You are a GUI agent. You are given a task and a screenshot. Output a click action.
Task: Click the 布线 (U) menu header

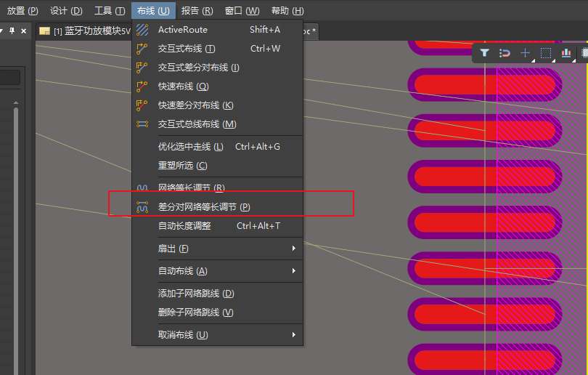coord(153,10)
